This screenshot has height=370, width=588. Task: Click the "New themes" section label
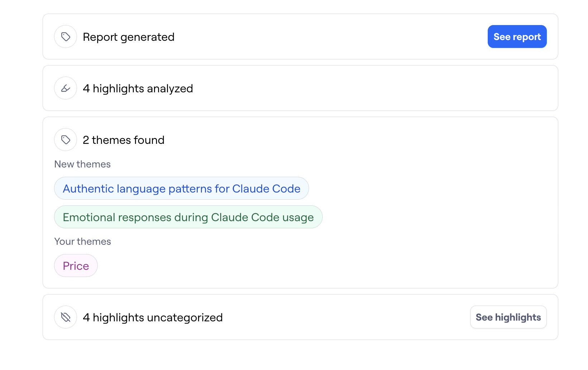coord(82,164)
